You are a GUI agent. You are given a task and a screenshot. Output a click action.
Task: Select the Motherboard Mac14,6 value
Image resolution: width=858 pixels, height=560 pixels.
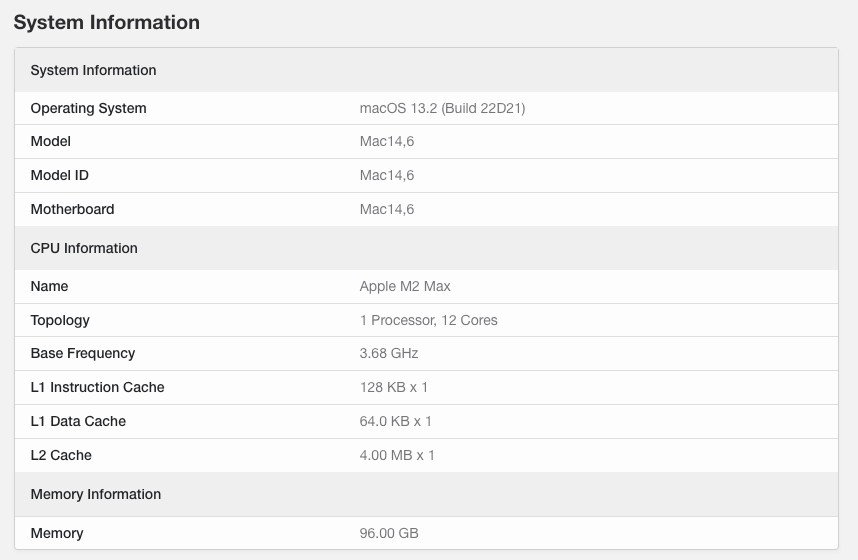click(387, 209)
